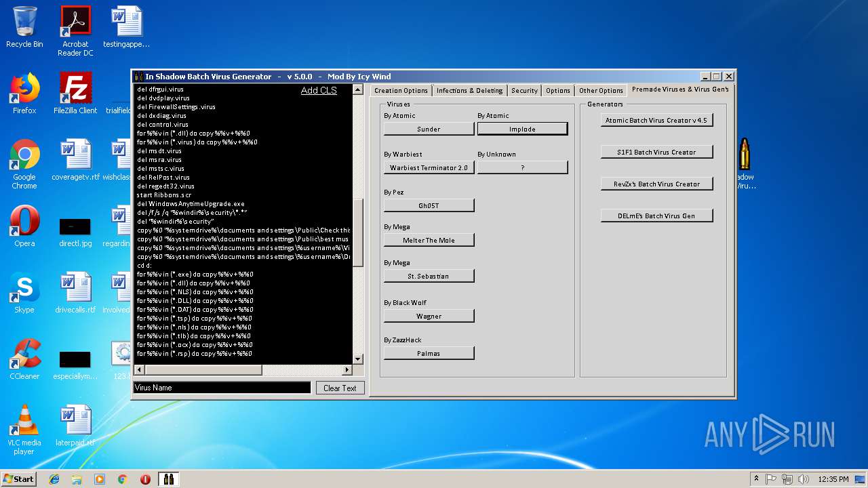Open FileZilla Client shortcut
This screenshot has width=868, height=488.
tap(75, 94)
